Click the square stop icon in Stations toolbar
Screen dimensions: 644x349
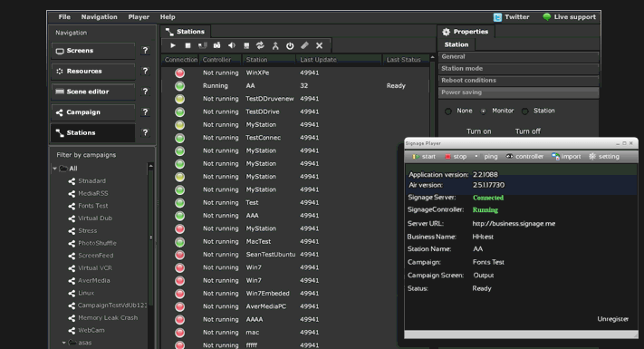(x=187, y=45)
